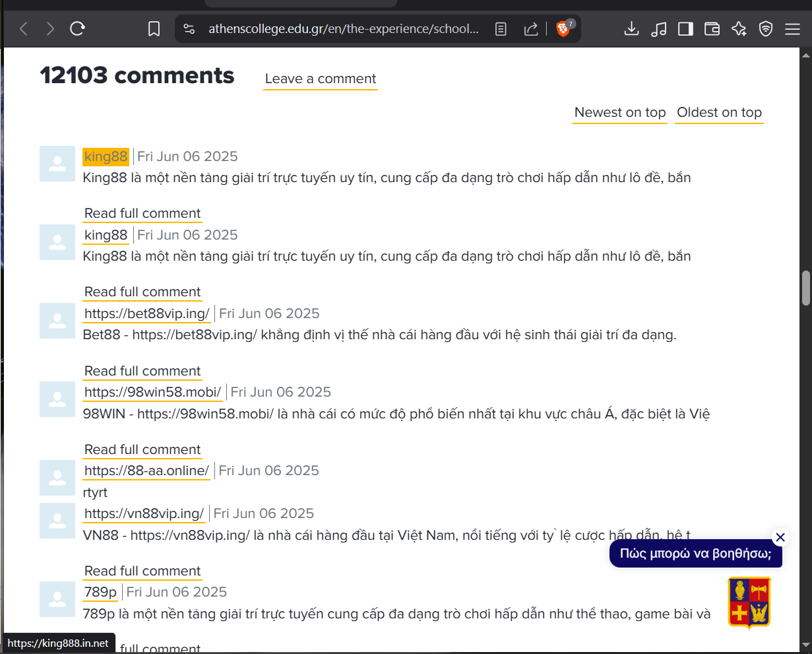
Task: Sort comments Newest on top
Action: (620, 113)
